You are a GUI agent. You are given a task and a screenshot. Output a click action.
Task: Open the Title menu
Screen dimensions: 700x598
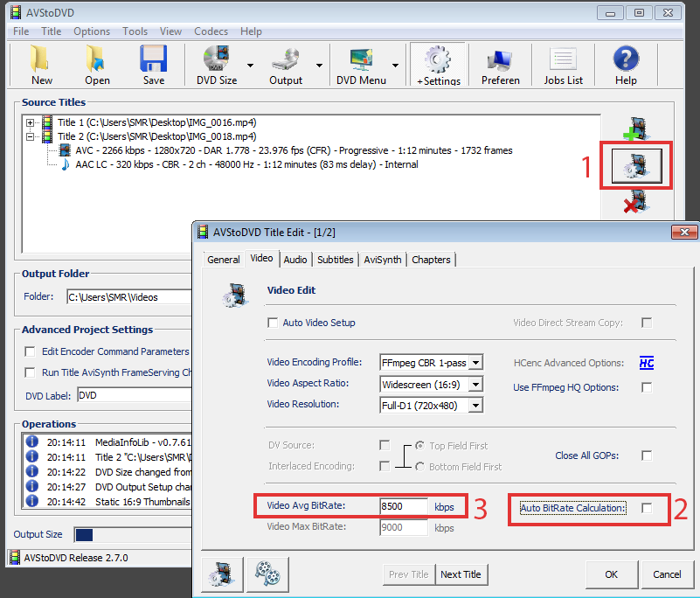[x=52, y=31]
